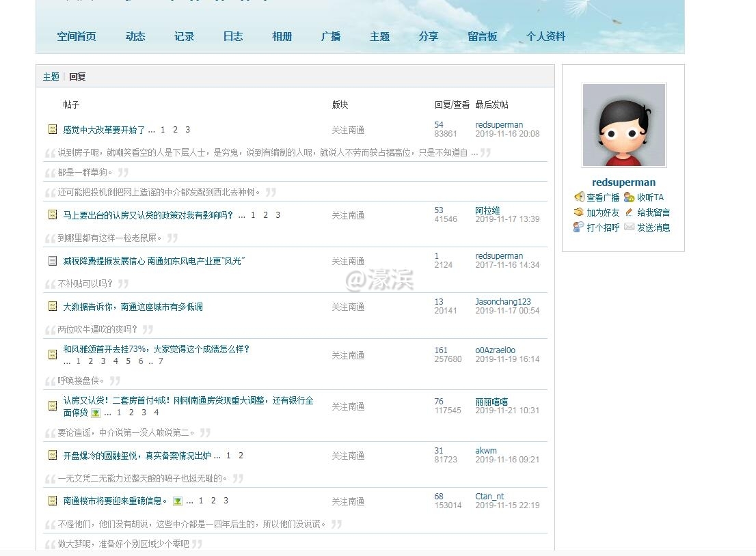Click the pencil icon next to 给我留言
The image size is (756, 556).
click(x=629, y=212)
